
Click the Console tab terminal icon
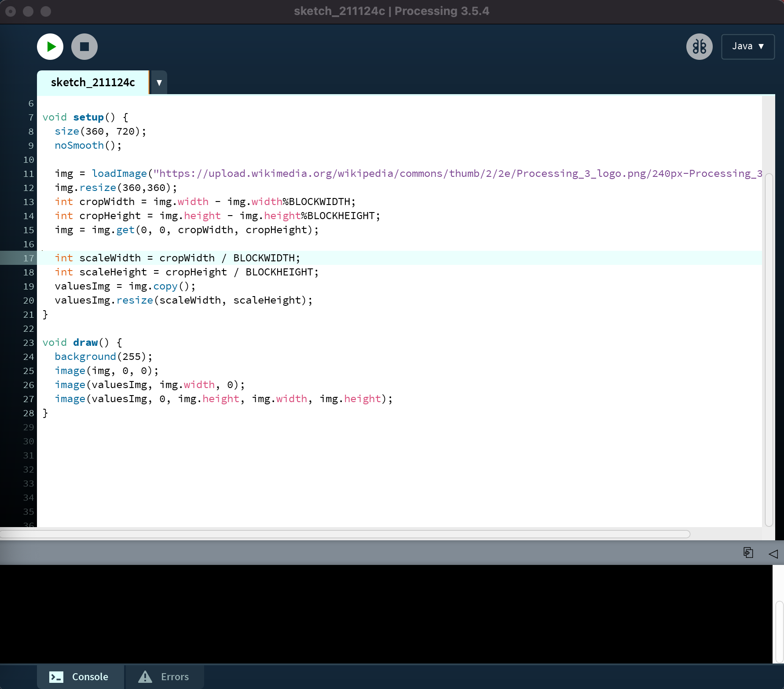tap(56, 677)
